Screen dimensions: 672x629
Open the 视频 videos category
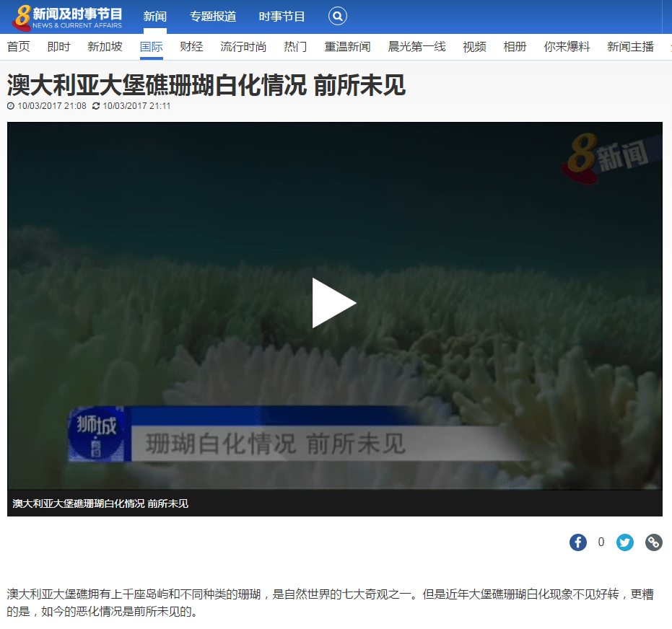click(x=474, y=47)
